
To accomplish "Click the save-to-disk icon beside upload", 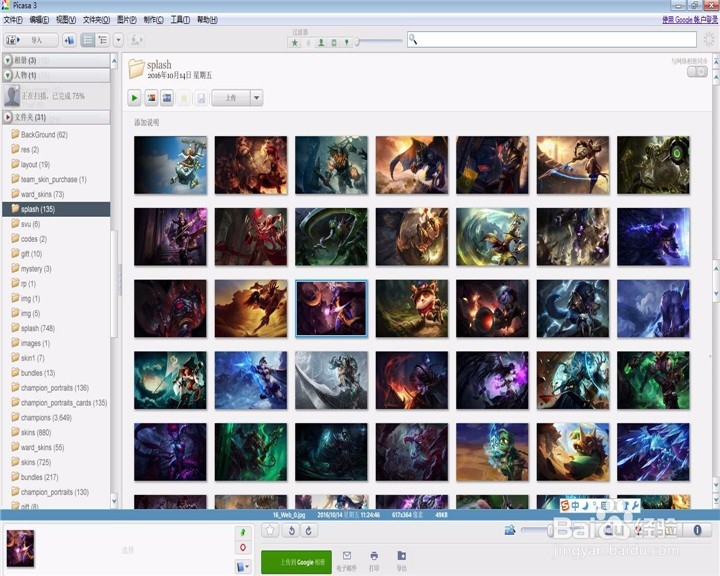I will point(201,97).
